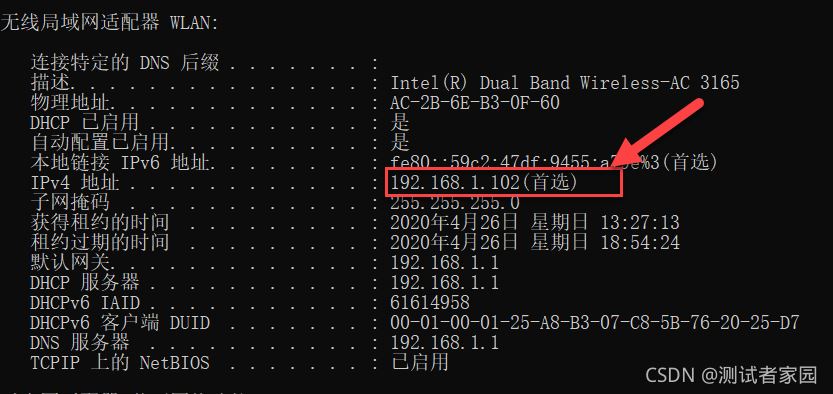833x394 pixels.
Task: Click the DHCP server address value
Action: (445, 282)
